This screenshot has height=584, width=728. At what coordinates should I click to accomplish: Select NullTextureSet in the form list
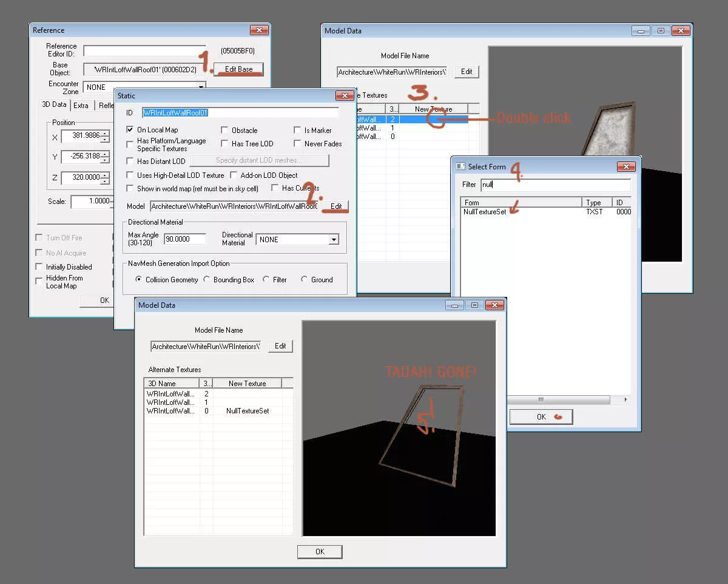(x=485, y=212)
